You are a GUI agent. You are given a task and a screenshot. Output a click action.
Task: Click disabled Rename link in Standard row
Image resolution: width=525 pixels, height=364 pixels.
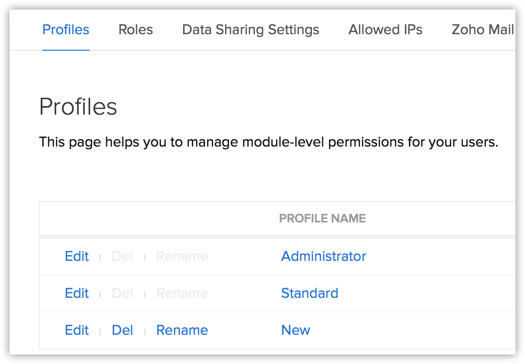coord(182,293)
